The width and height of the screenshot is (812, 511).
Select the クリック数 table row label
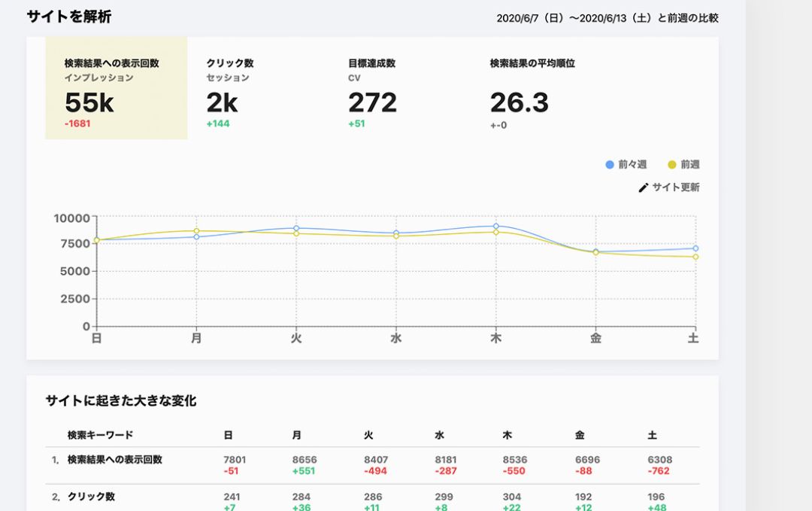pos(91,497)
